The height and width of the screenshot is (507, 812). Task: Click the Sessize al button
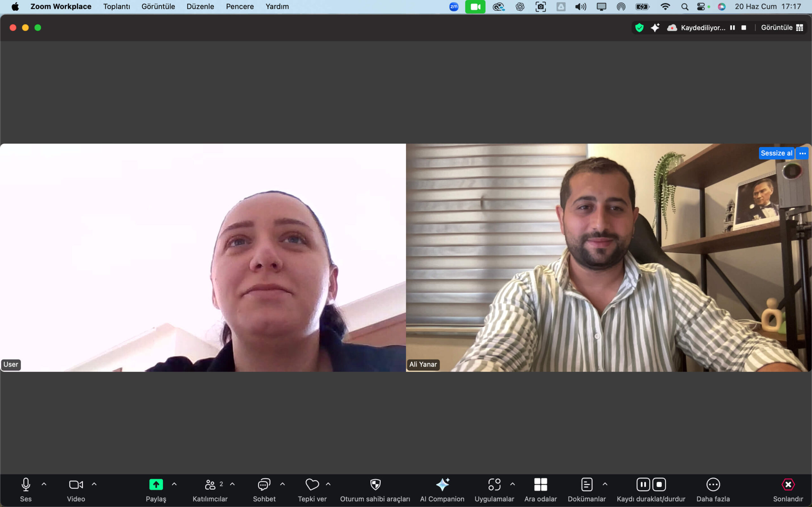point(776,153)
